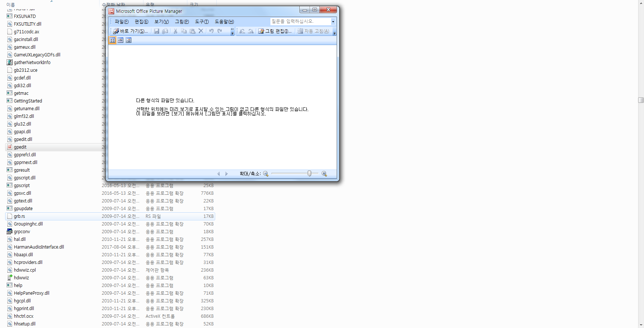Screen dimensions: 644x328
Task: Select HarmanAudioInterface.dll in Explorer
Action: pos(39,247)
